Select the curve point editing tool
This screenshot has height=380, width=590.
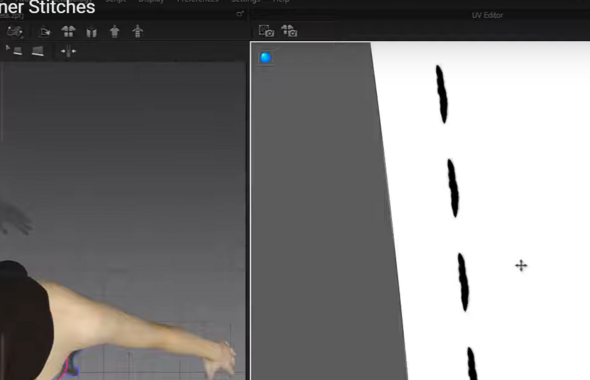(x=14, y=32)
